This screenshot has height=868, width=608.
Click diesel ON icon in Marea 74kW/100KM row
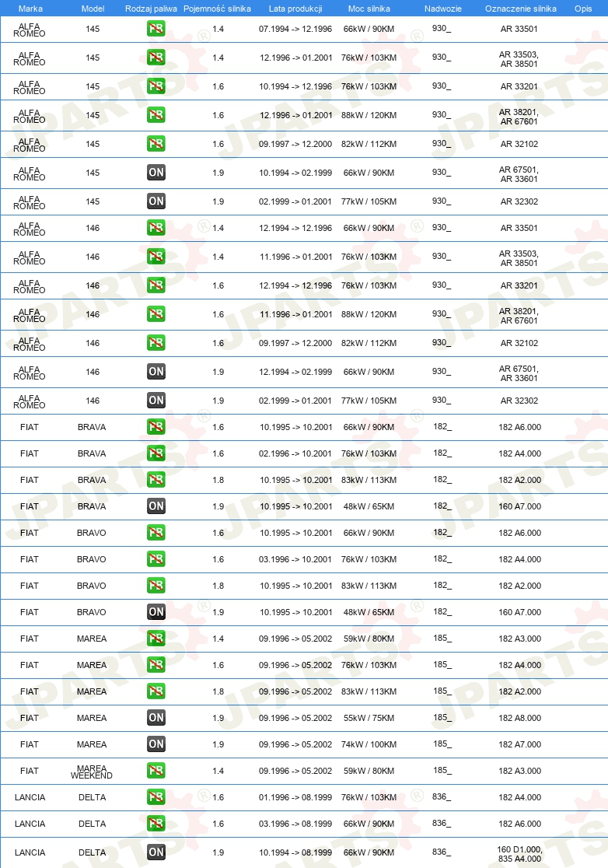pyautogui.click(x=156, y=744)
